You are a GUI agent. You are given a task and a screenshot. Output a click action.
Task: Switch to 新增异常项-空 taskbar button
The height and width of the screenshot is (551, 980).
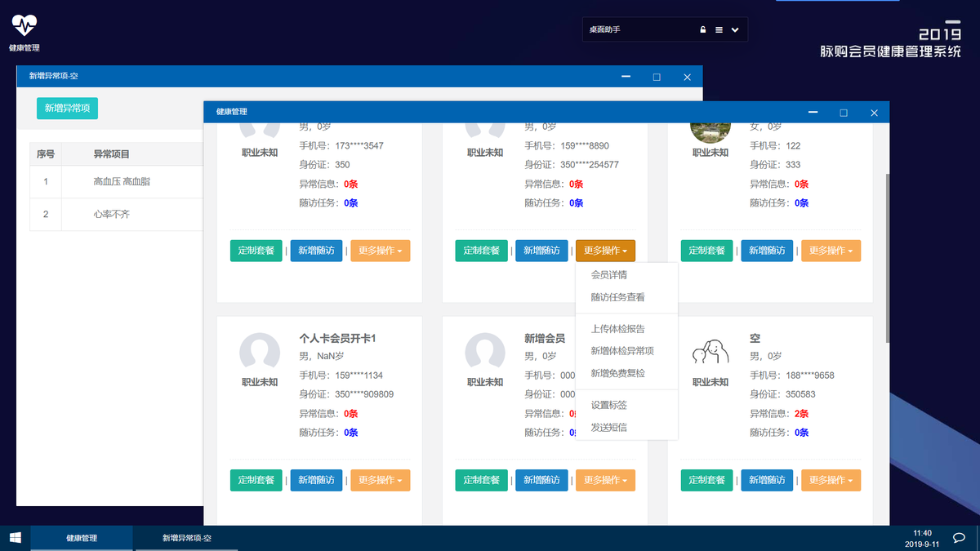click(186, 538)
